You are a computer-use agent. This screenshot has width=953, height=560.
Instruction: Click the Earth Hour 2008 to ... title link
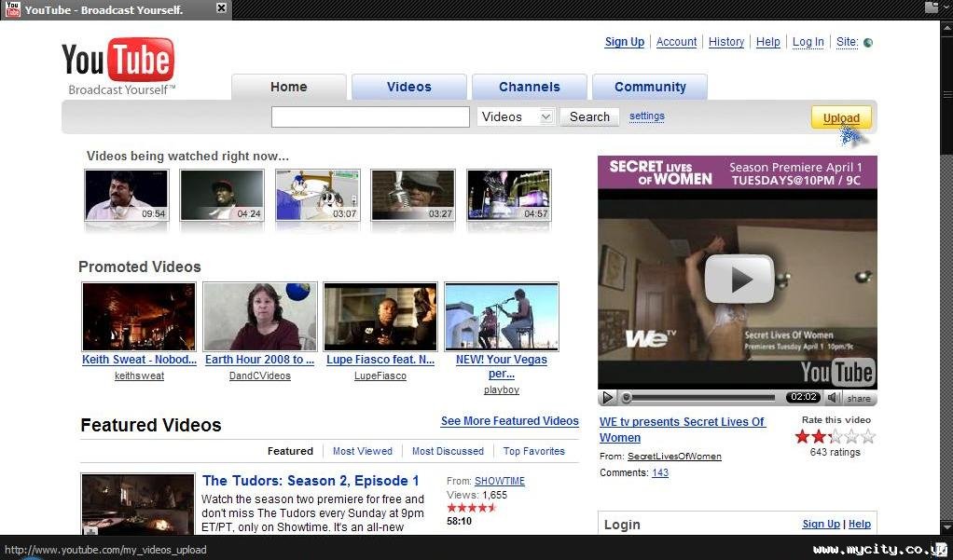[x=259, y=360]
